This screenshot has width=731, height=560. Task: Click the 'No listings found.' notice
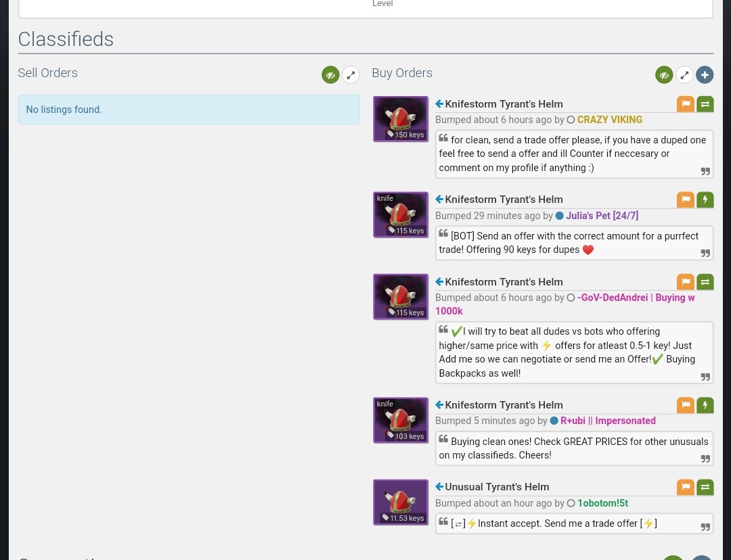point(189,110)
